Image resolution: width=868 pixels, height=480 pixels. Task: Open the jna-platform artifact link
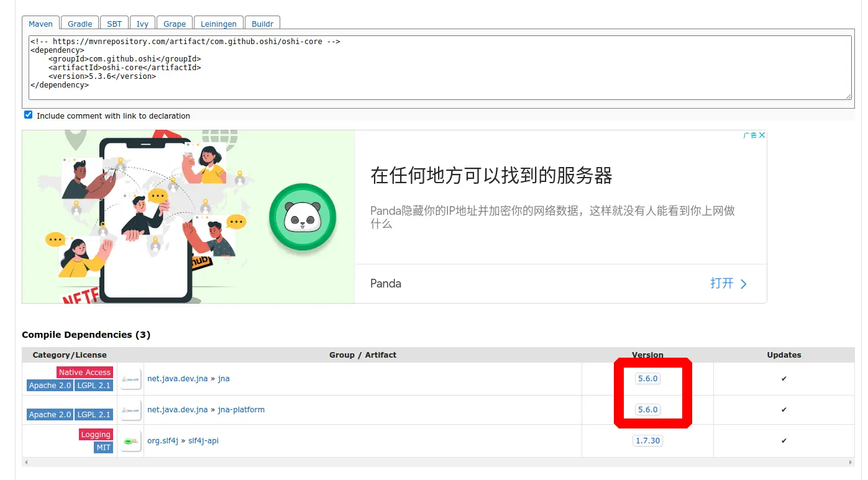(x=241, y=409)
